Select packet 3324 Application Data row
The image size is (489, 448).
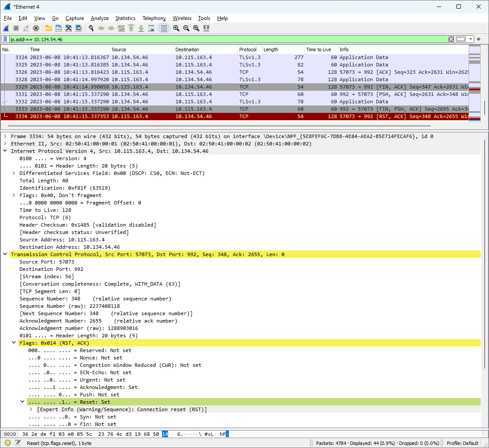[235, 57]
